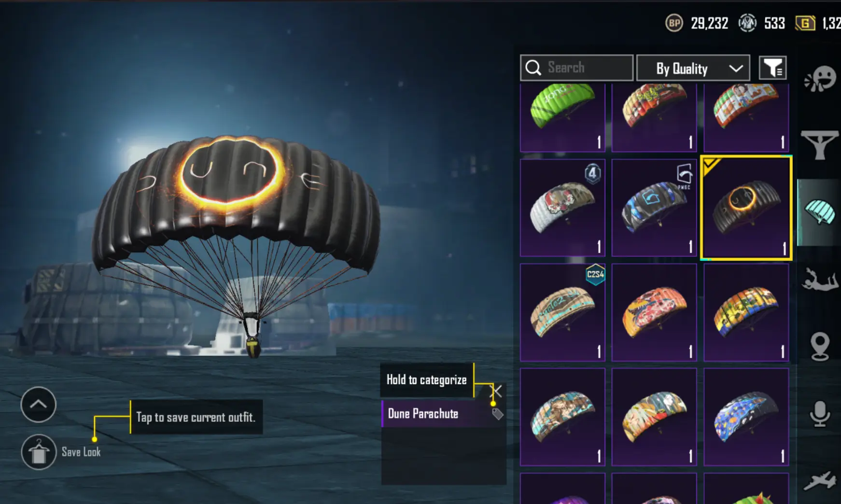This screenshot has width=841, height=504.
Task: Close the Hold to categorize tooltip
Action: [496, 391]
